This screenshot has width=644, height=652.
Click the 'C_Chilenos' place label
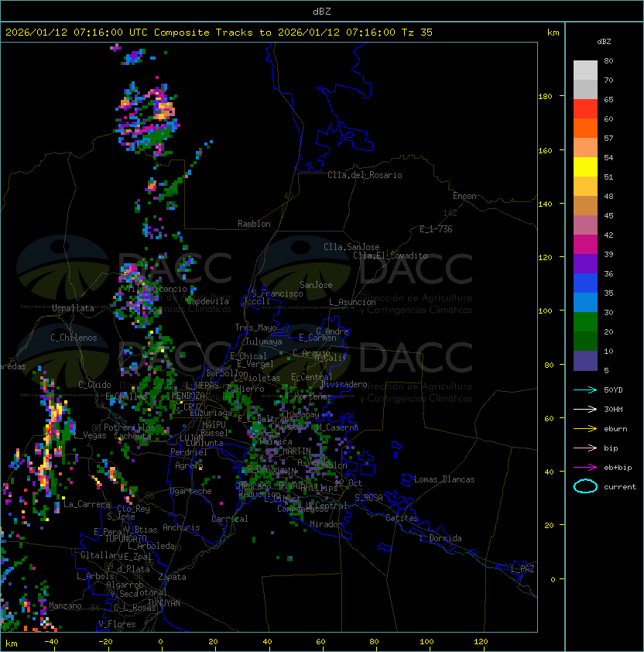tap(74, 338)
